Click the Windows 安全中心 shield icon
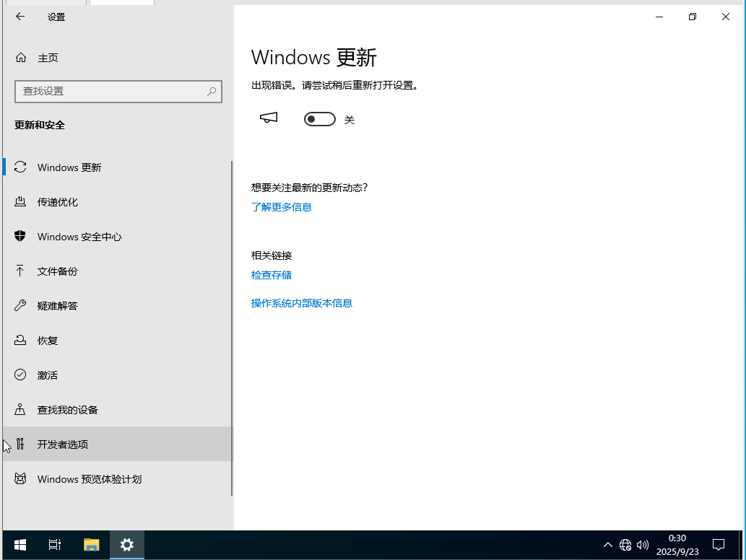The width and height of the screenshot is (746, 560). [20, 236]
